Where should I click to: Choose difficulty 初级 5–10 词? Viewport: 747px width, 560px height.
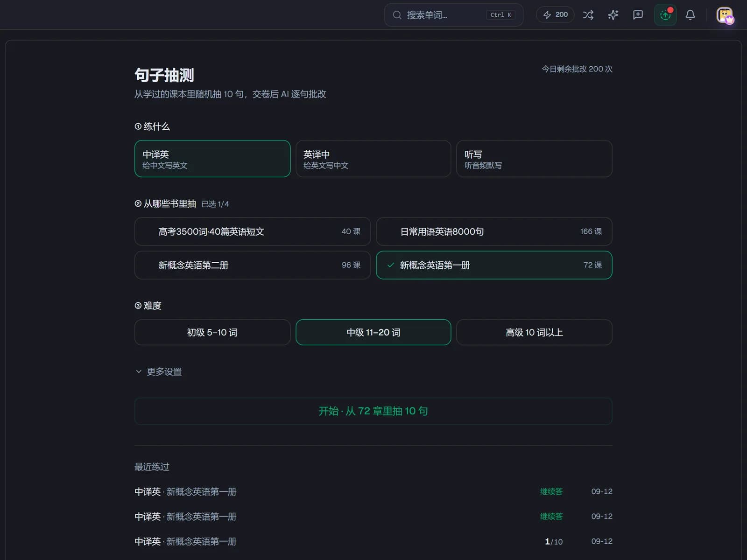212,332
